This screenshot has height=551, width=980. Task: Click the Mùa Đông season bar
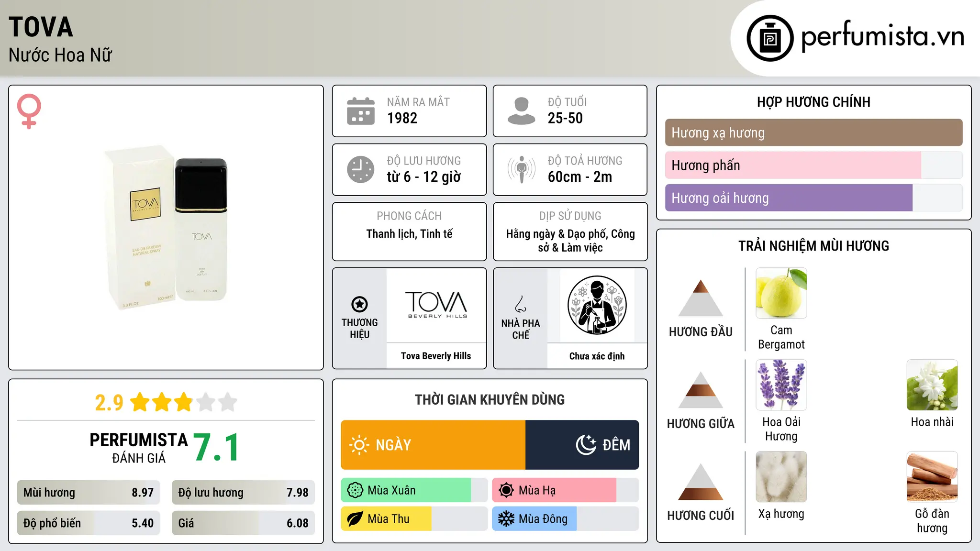point(565,519)
